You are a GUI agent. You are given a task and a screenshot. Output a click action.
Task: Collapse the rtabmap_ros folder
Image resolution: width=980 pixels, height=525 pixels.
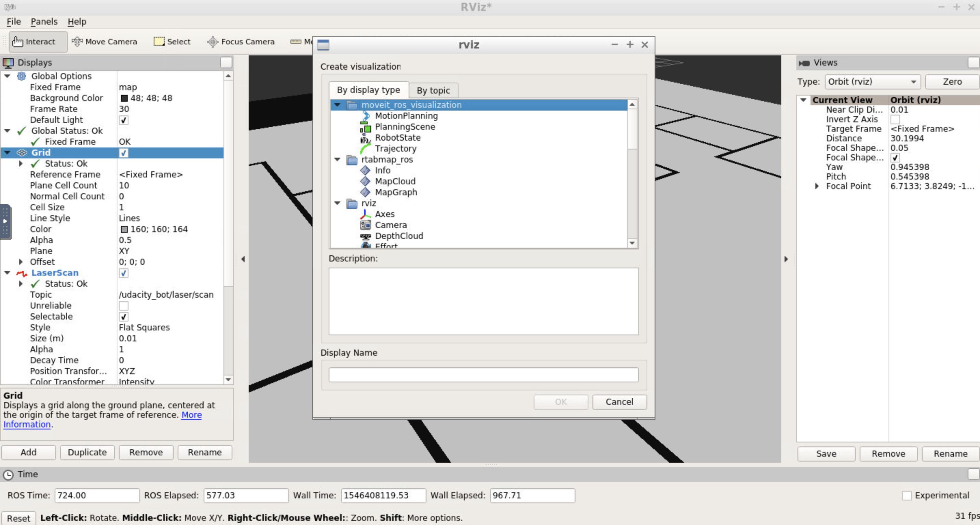[337, 160]
